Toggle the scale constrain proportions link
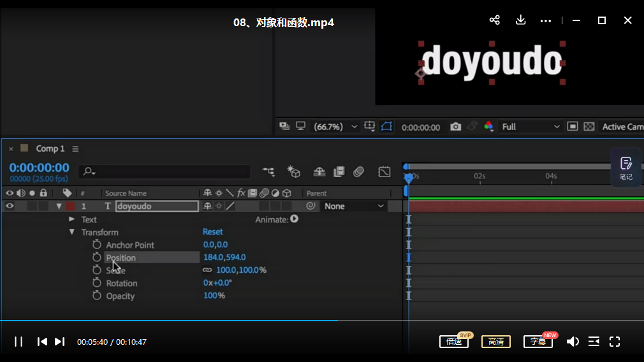 pyautogui.click(x=207, y=270)
